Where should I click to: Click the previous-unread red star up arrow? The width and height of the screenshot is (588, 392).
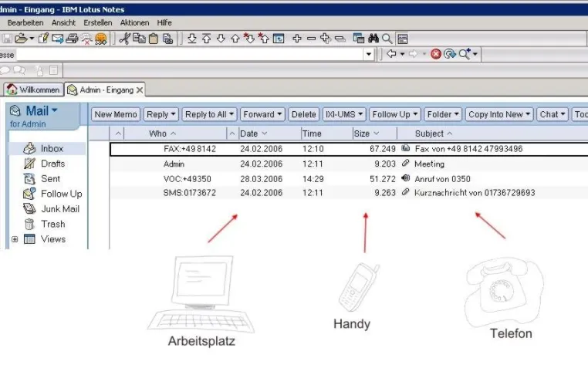point(264,38)
